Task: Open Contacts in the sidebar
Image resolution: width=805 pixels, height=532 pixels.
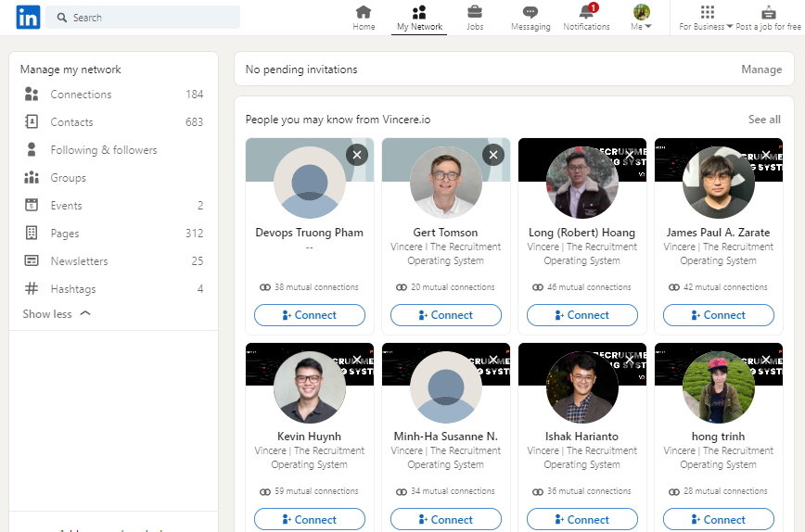Action: [113, 122]
